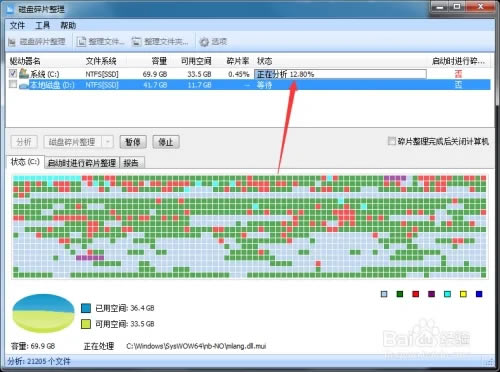Viewport: 500px width, 372px height.
Task: Check the 本地磁盘 (D:) drive checkbox
Action: (13, 84)
